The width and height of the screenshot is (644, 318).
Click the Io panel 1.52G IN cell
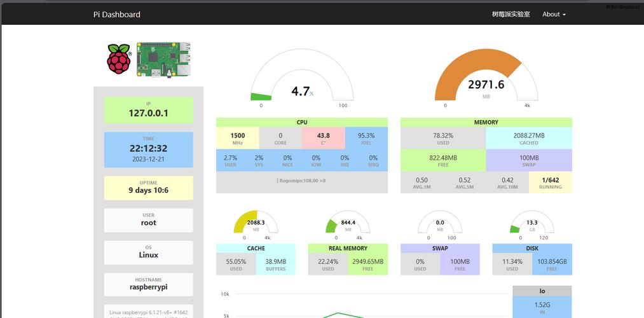tap(542, 308)
